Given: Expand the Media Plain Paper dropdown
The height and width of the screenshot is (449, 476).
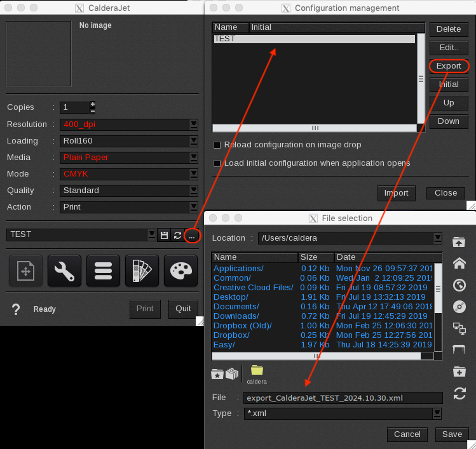Looking at the screenshot, I should [193, 157].
